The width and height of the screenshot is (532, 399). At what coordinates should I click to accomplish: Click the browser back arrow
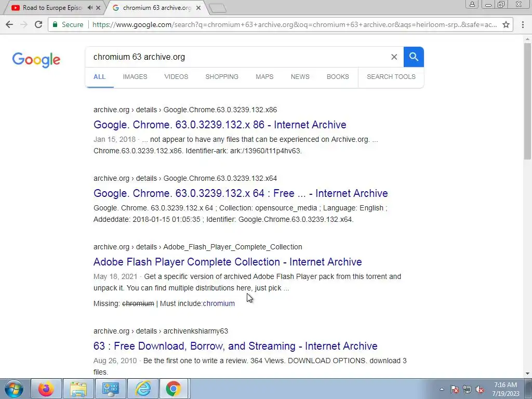(9, 24)
